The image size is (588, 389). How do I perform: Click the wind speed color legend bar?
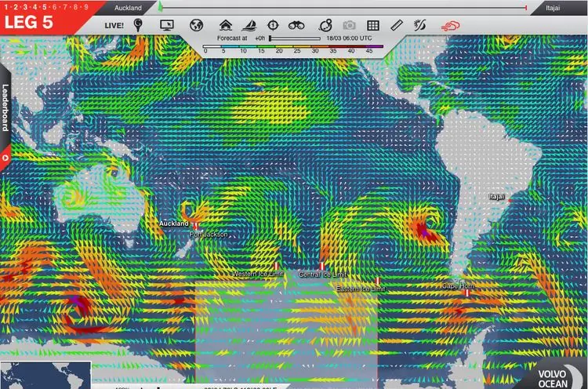(x=293, y=46)
